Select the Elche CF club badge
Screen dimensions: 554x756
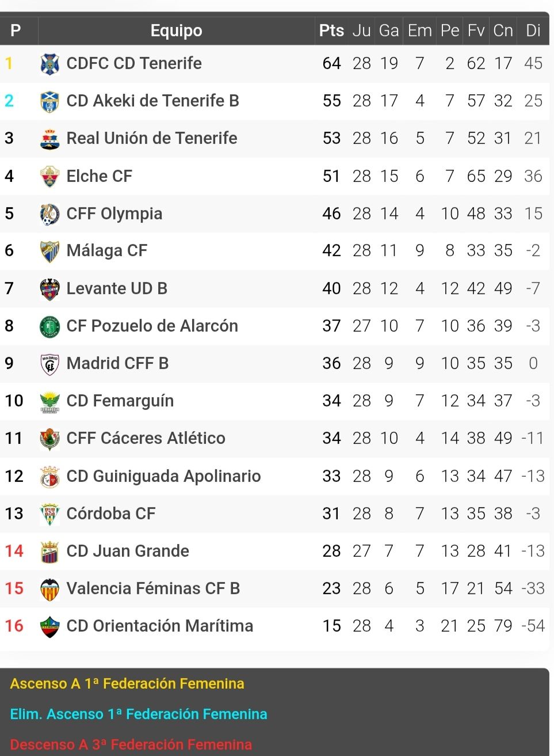coord(50,176)
